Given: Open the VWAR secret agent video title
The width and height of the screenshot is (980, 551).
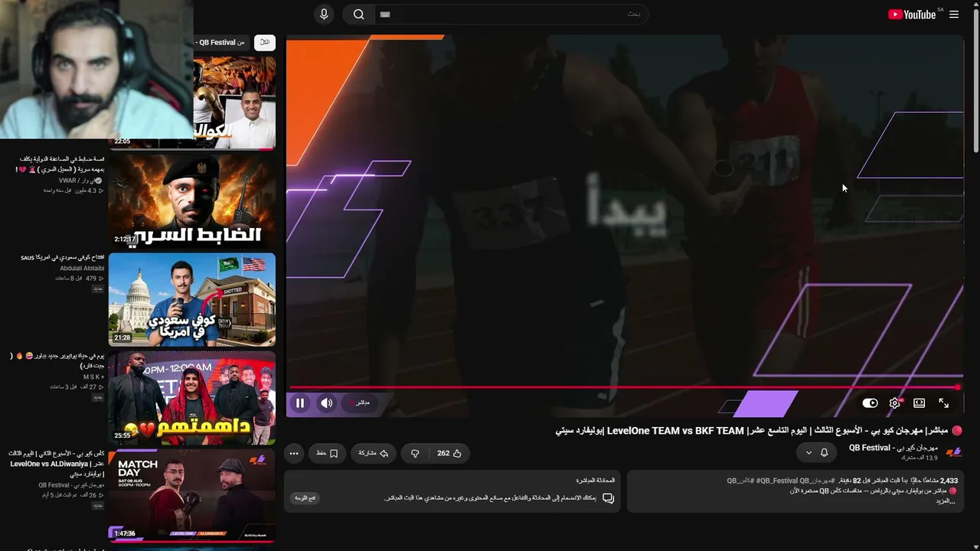Looking at the screenshot, I should point(59,164).
